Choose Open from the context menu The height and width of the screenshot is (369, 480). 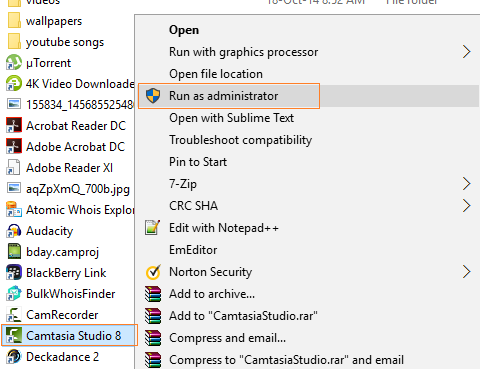pyautogui.click(x=184, y=30)
